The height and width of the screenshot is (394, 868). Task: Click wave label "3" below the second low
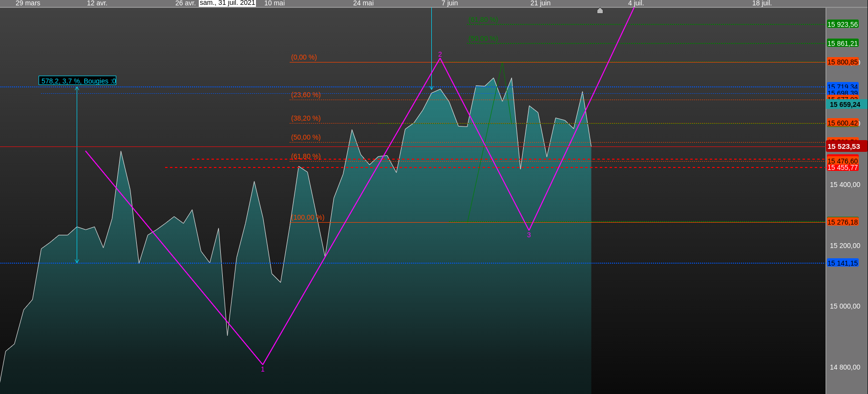[x=529, y=235]
